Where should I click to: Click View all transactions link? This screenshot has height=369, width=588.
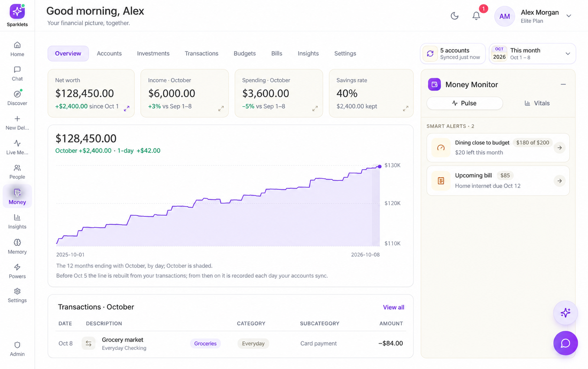point(393,307)
